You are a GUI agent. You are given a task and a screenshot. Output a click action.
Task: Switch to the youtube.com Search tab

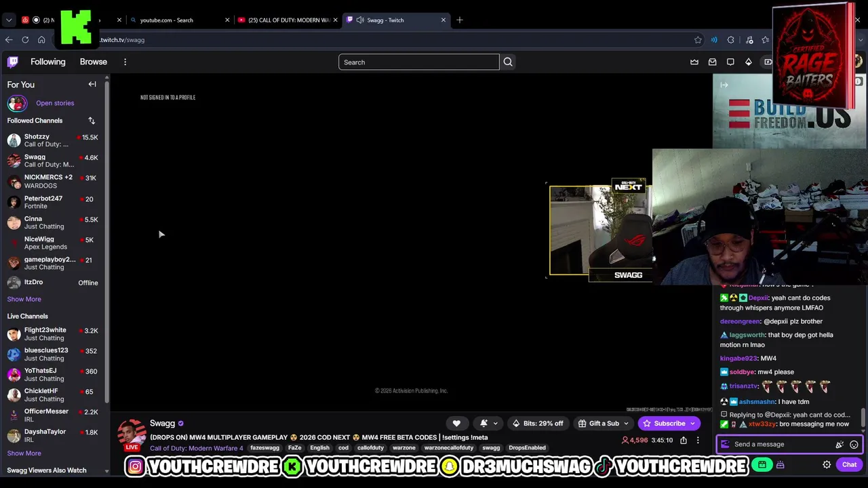coord(178,20)
